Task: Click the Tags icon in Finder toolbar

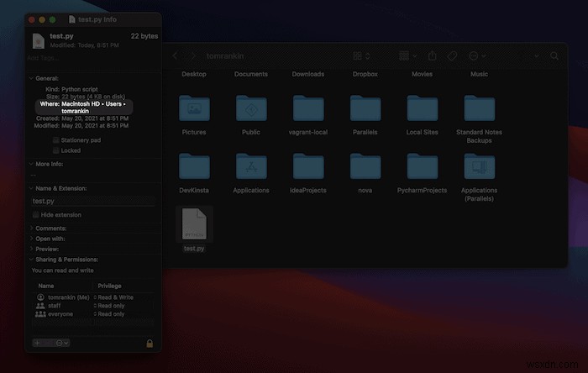Action: coord(452,55)
